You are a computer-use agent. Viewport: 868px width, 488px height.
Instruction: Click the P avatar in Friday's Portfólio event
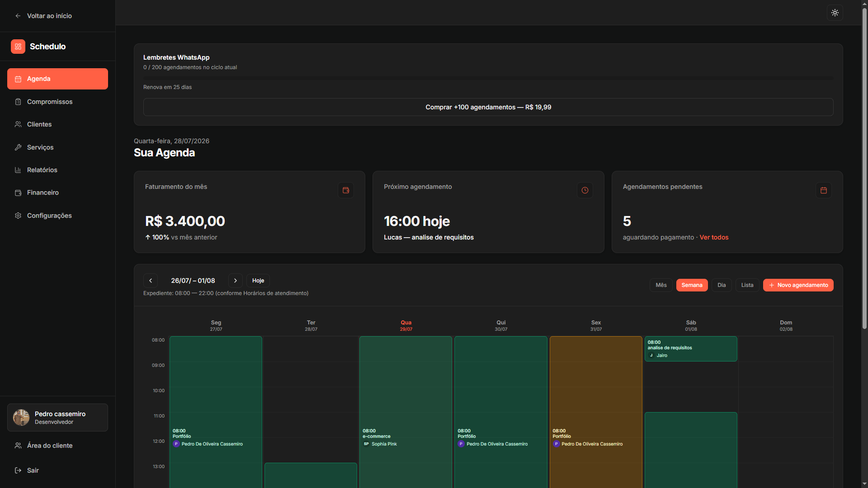(x=557, y=444)
